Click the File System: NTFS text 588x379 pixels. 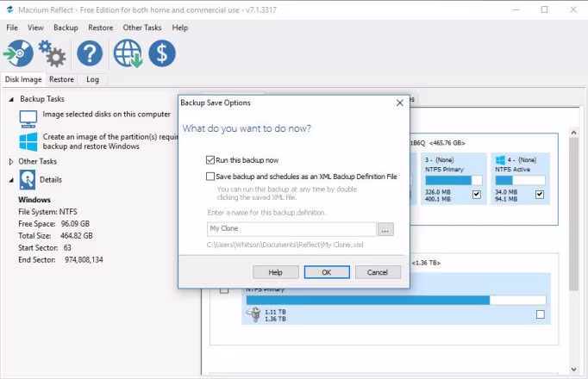click(x=47, y=212)
